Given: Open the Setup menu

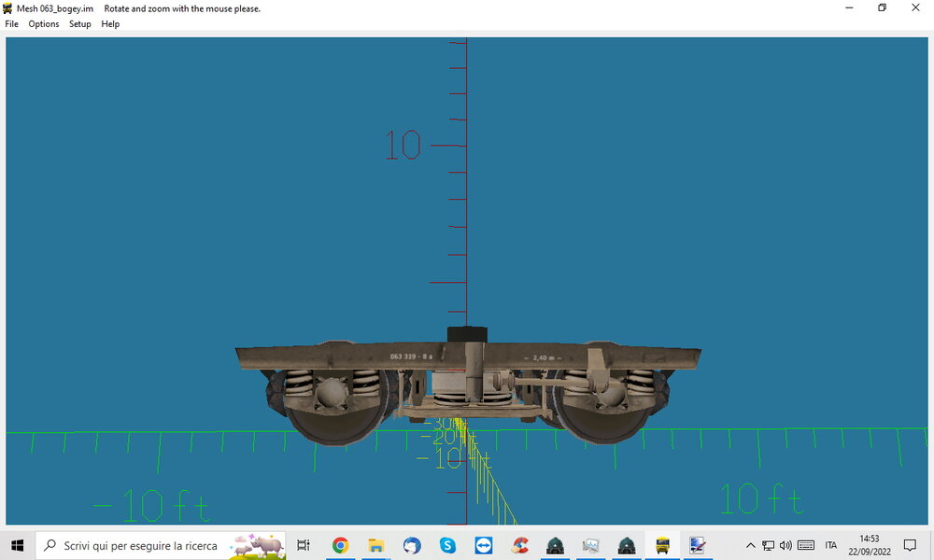Looking at the screenshot, I should coord(79,24).
